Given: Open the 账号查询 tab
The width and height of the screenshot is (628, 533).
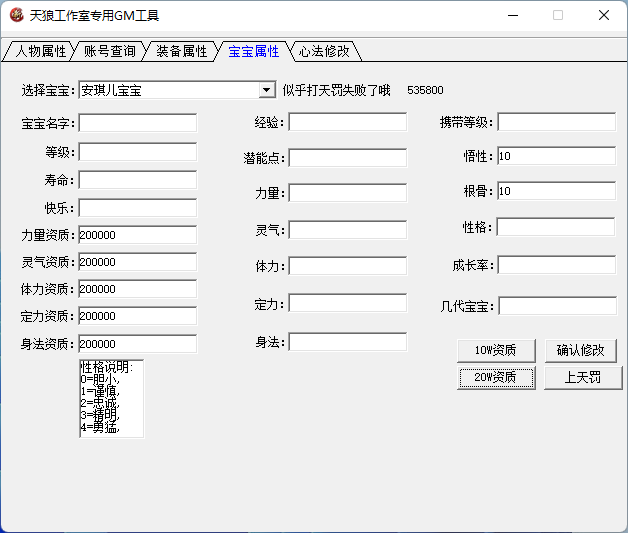Looking at the screenshot, I should [x=109, y=51].
